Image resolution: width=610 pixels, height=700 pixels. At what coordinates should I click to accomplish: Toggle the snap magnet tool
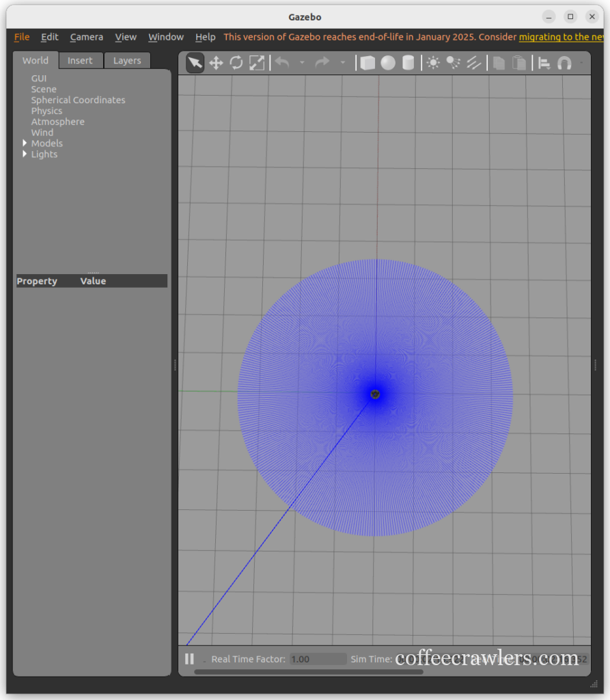[x=564, y=64]
